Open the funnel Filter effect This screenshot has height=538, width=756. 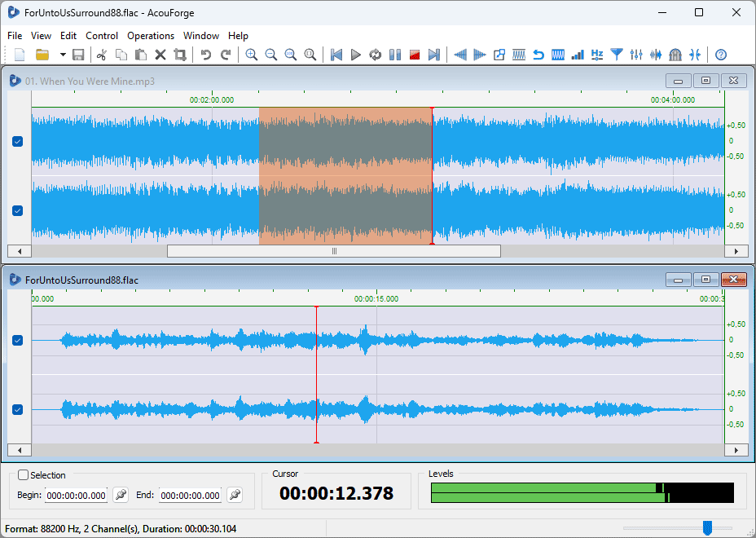point(617,55)
